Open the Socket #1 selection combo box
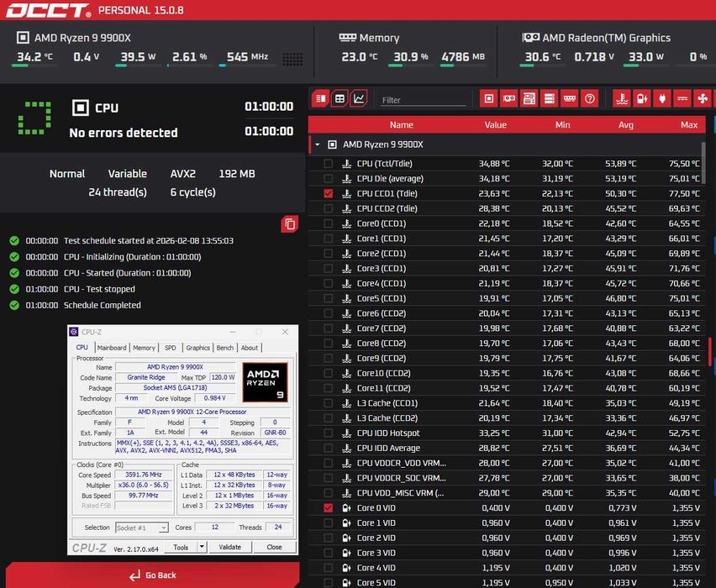The image size is (716, 588). pyautogui.click(x=142, y=528)
